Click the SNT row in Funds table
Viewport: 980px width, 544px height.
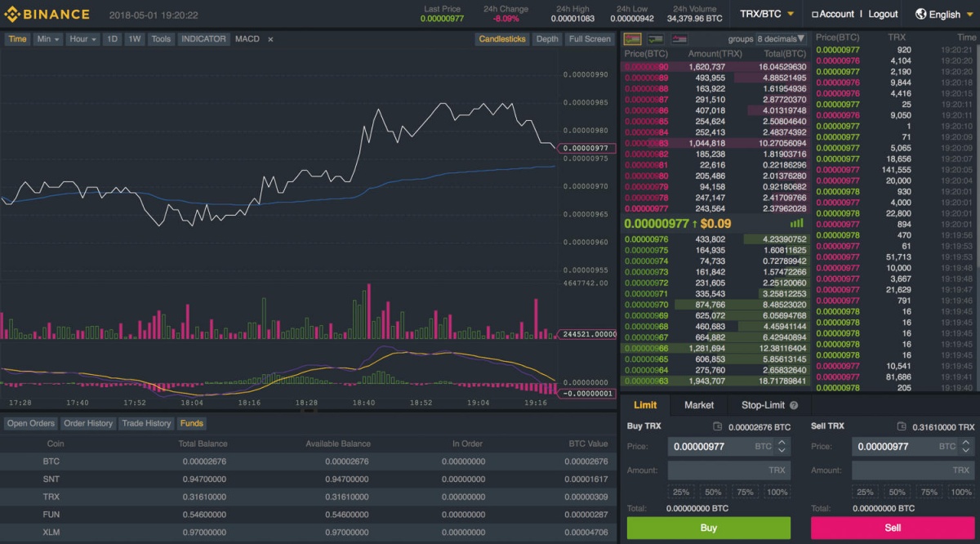click(308, 479)
